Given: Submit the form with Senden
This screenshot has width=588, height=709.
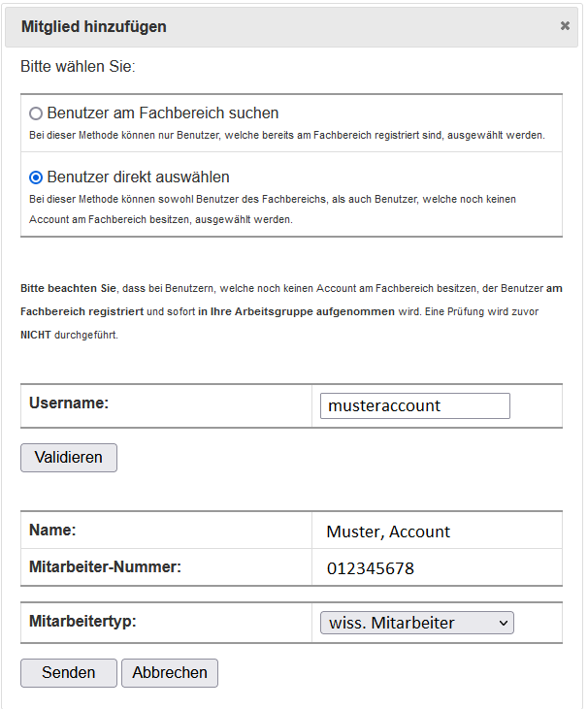Looking at the screenshot, I should tap(69, 673).
